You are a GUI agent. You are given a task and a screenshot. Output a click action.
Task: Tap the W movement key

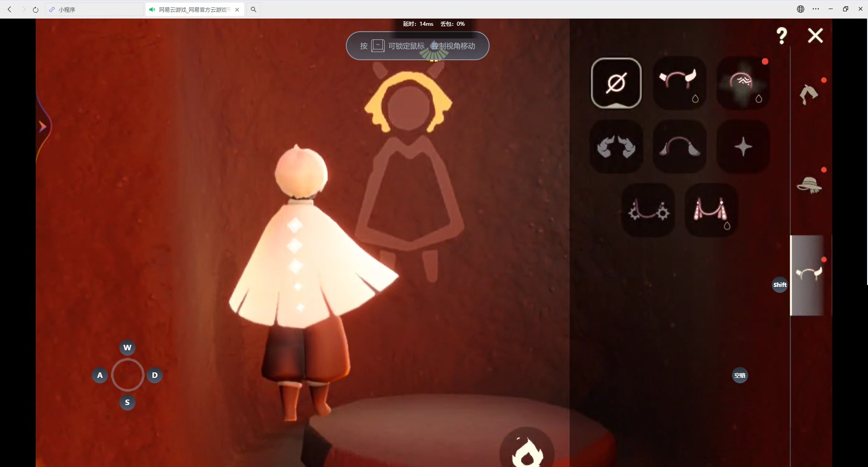point(127,348)
